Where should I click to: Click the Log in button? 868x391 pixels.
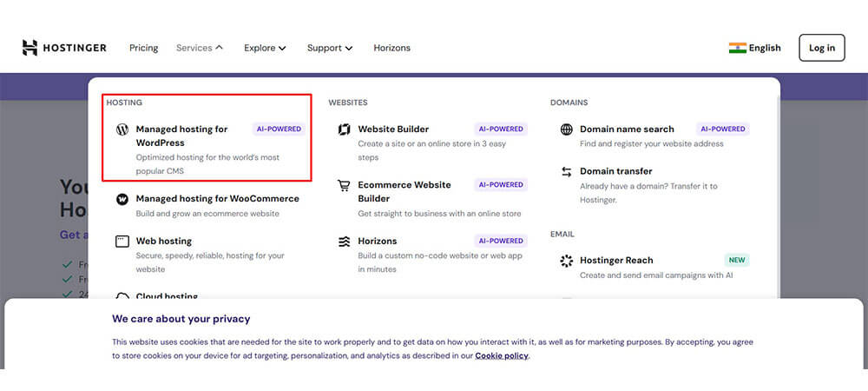(x=821, y=48)
